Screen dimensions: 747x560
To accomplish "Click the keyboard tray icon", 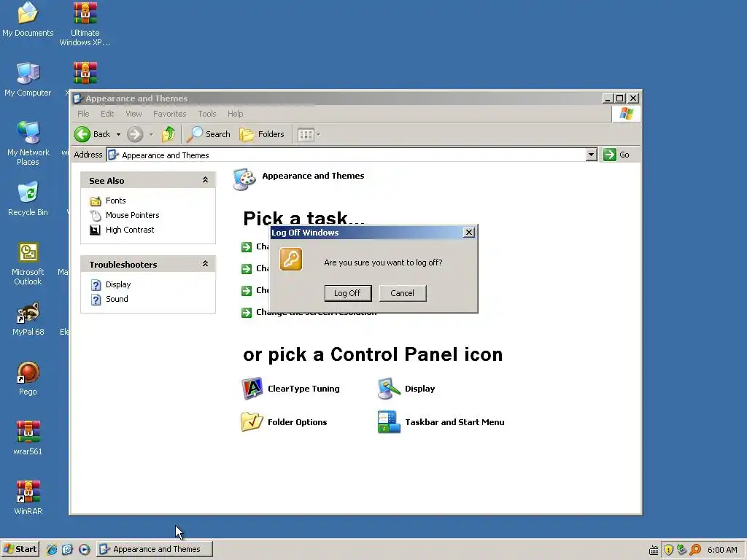I will (654, 550).
